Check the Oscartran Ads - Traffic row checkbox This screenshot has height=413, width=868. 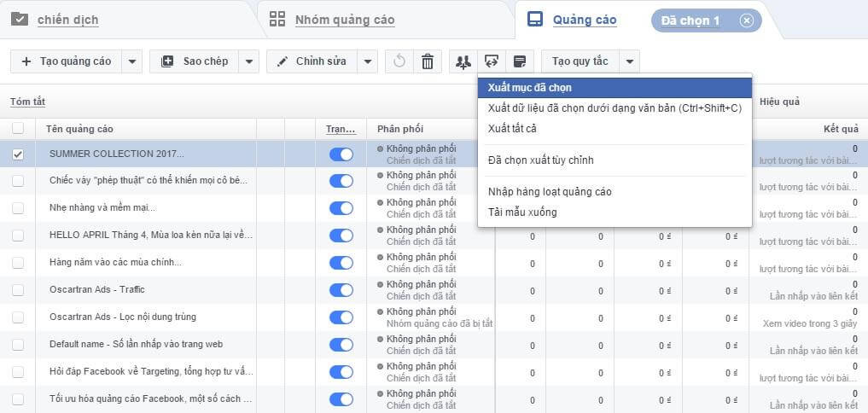18,290
